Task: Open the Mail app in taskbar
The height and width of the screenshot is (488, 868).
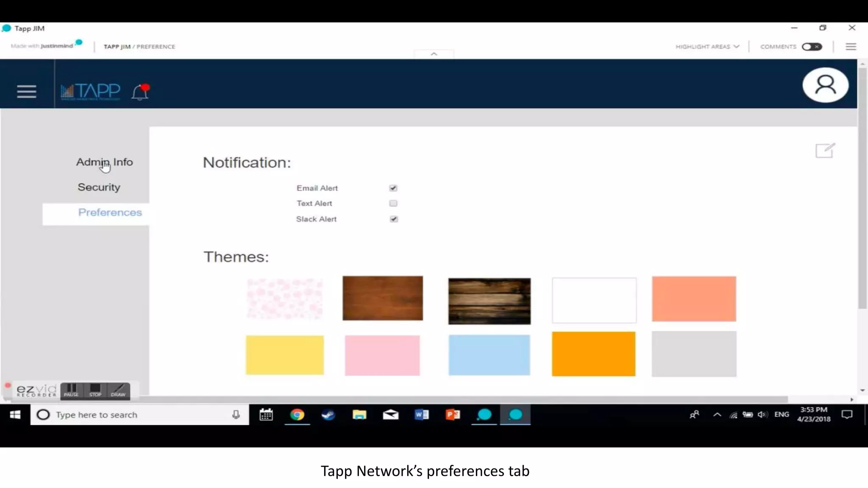Action: (390, 415)
